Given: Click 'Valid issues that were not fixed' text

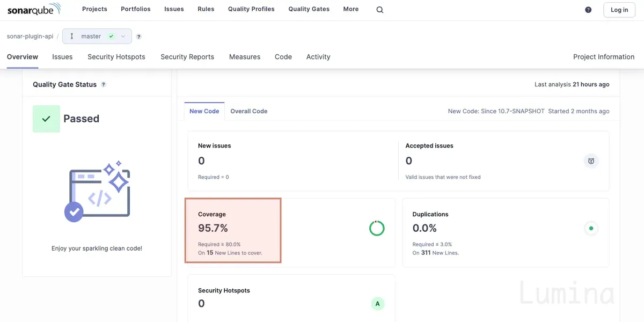Looking at the screenshot, I should [443, 177].
